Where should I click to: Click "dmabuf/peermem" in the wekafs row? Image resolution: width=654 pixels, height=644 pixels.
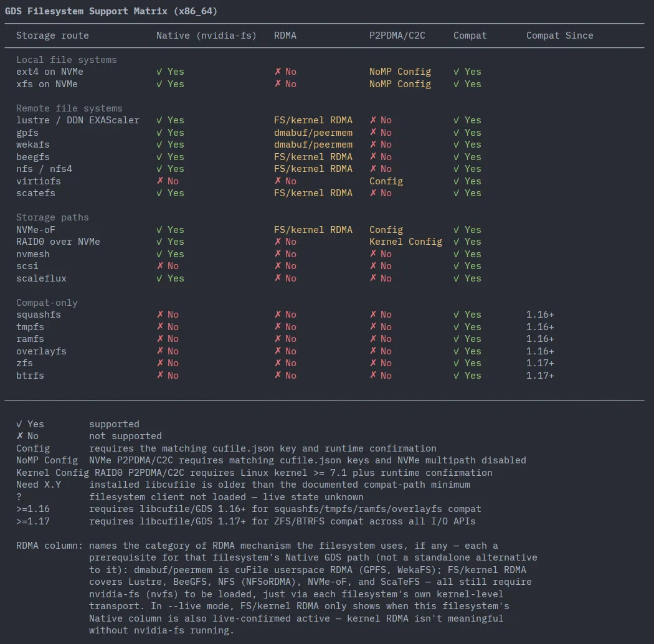click(313, 144)
